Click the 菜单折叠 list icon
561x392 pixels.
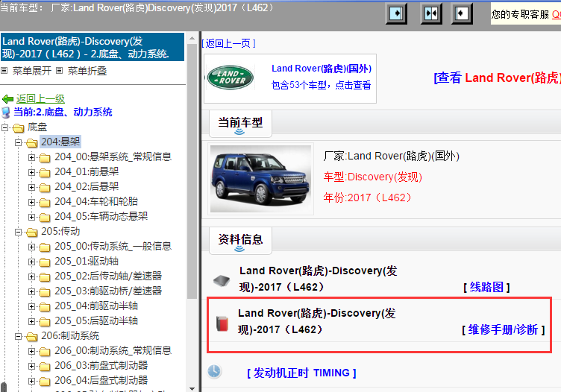click(x=60, y=71)
